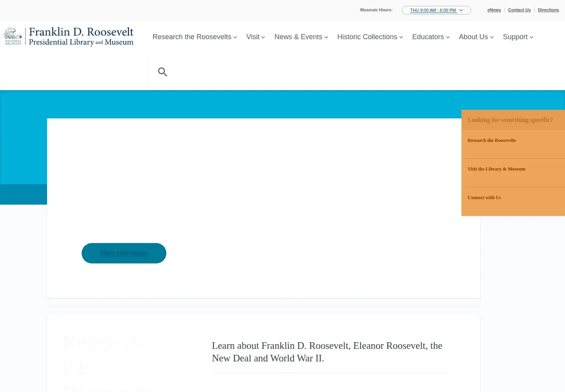The image size is (565, 392).
Task: Open the About Us menu
Action: pos(476,37)
